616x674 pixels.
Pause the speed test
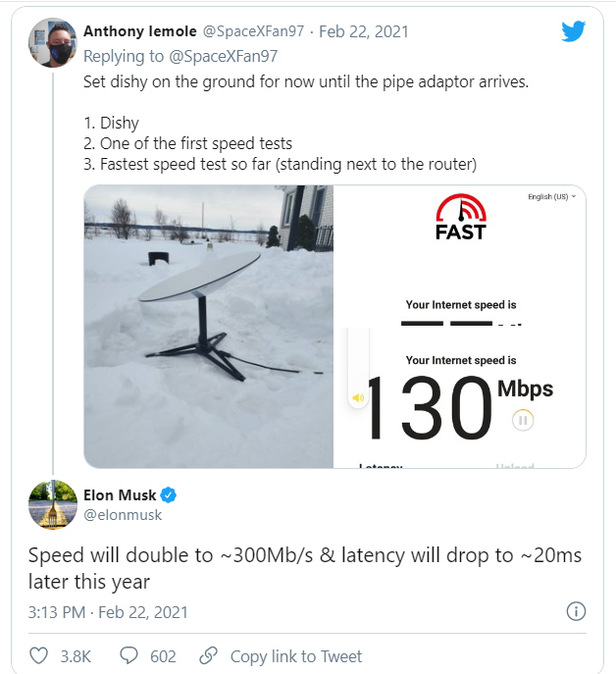point(523,421)
